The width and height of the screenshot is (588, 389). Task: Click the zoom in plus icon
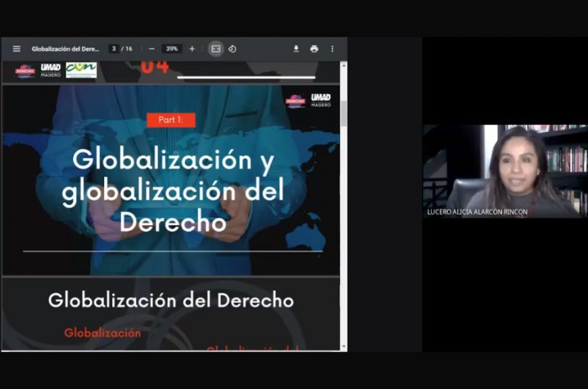(x=192, y=49)
